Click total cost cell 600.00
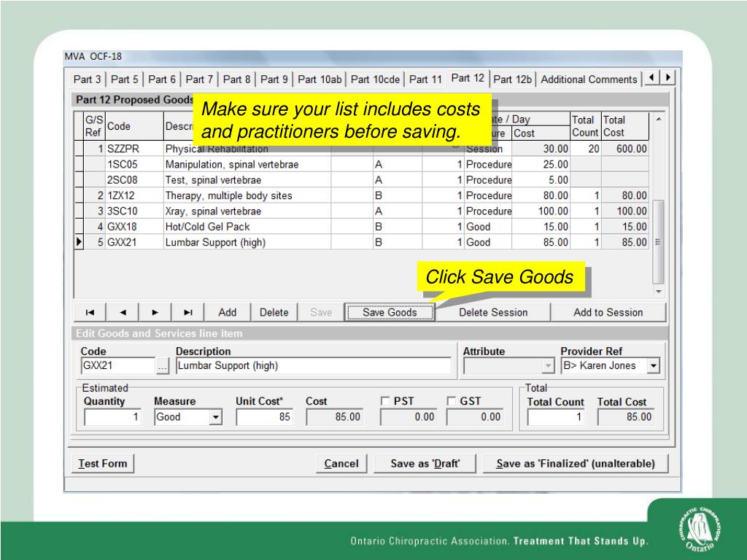747x560 pixels. click(x=625, y=149)
